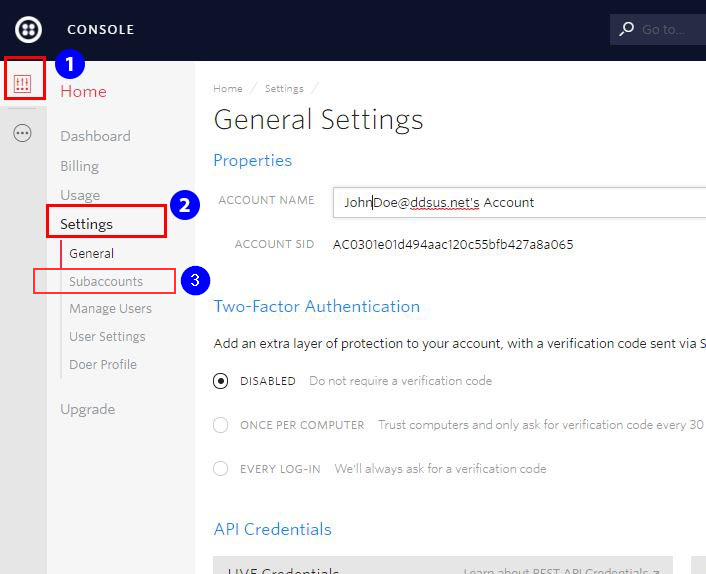The width and height of the screenshot is (706, 574).
Task: Open Usage page
Action: (x=80, y=195)
